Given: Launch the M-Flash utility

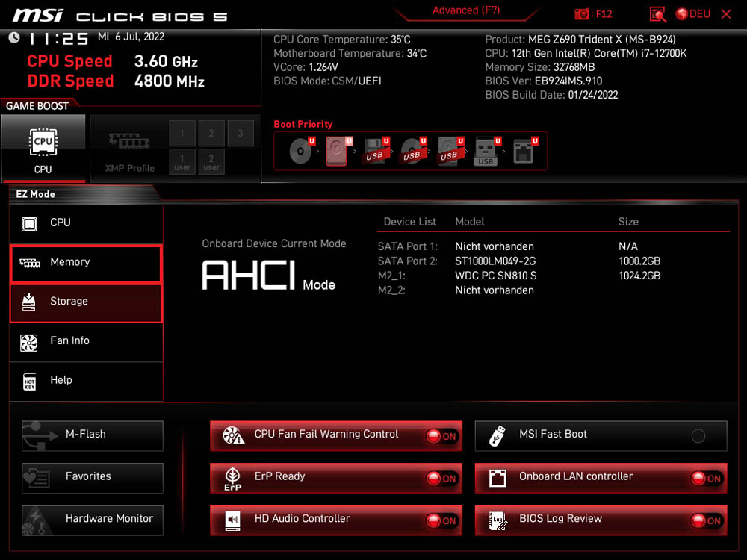Looking at the screenshot, I should (93, 435).
